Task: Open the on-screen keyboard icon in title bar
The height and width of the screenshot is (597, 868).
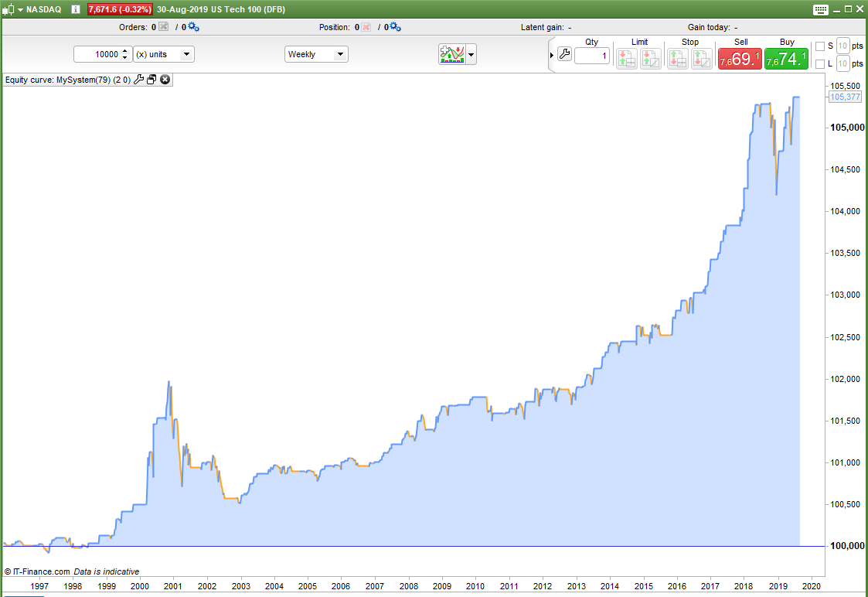Action: click(821, 9)
